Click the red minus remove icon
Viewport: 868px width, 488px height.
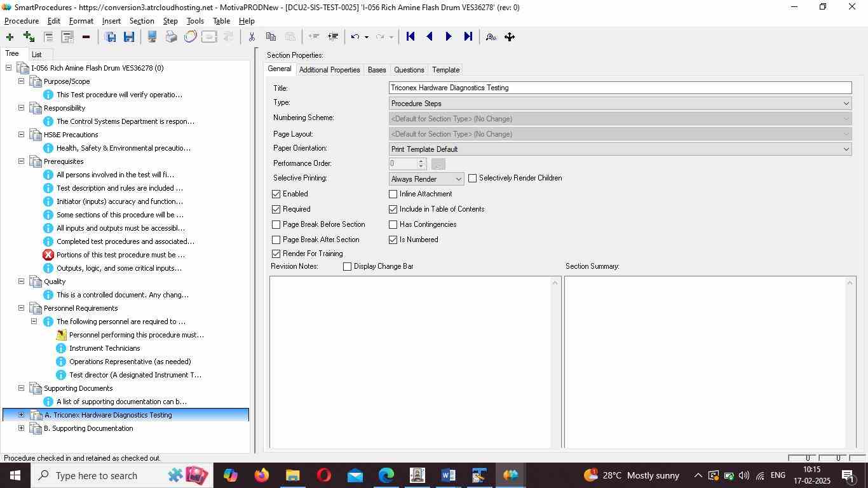(86, 37)
